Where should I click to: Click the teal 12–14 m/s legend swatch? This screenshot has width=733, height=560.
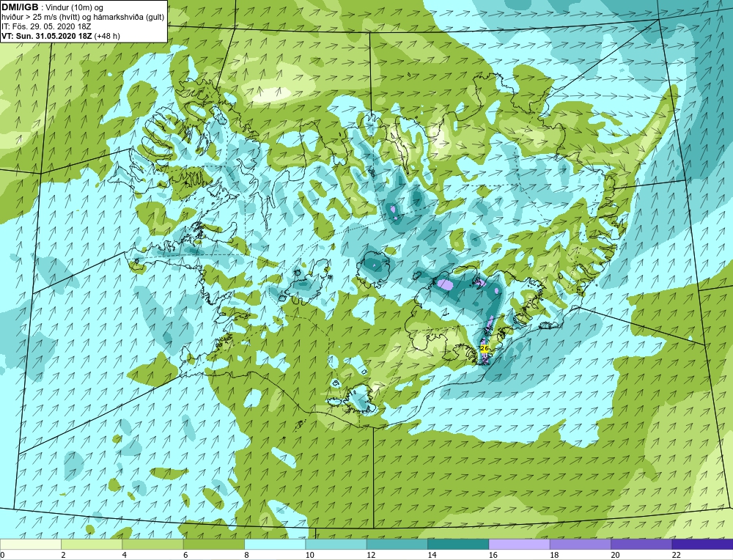pyautogui.click(x=397, y=545)
